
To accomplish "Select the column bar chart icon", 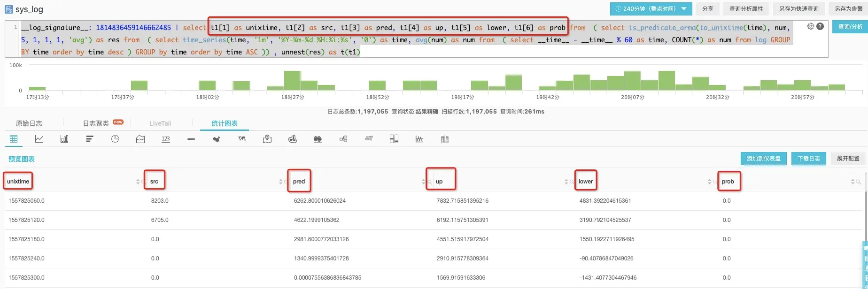I will (64, 139).
